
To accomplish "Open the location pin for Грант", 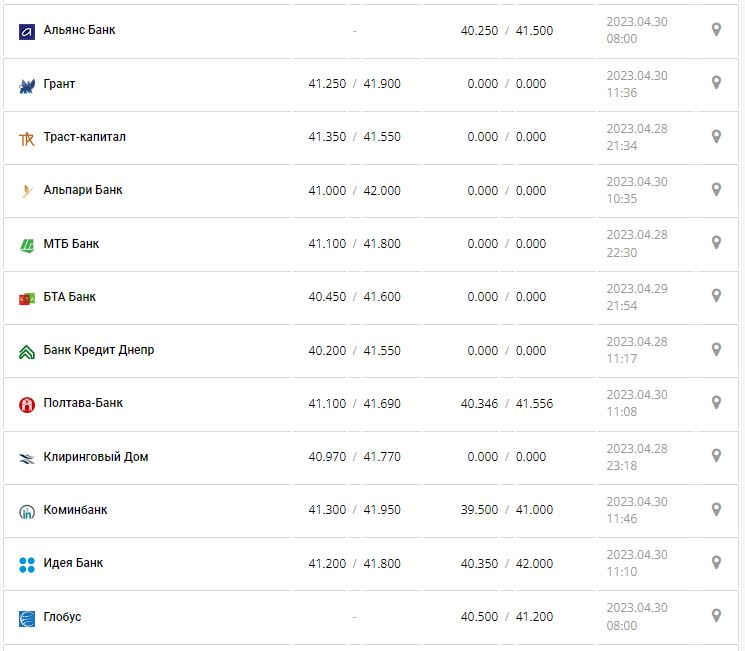I will 716,83.
